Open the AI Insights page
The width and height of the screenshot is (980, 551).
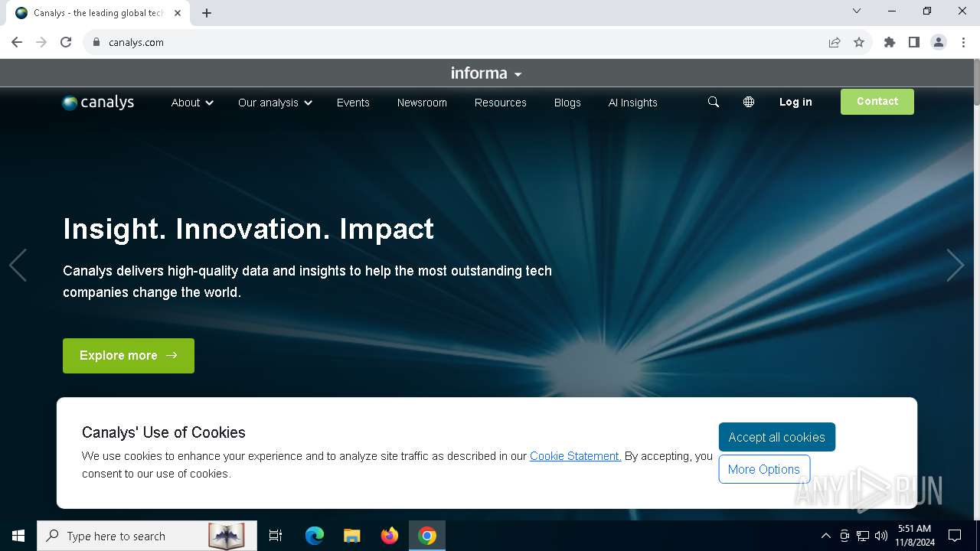(x=633, y=103)
